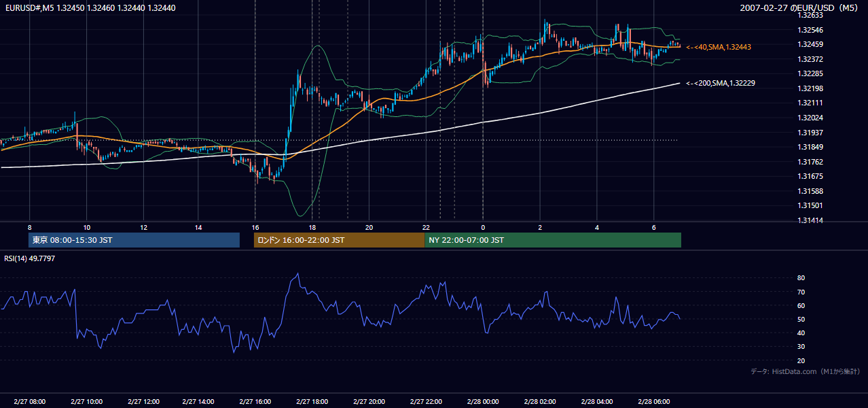The image size is (868, 408).
Task: Click the 2/27 20:00 bottom time label
Action: coord(369,401)
